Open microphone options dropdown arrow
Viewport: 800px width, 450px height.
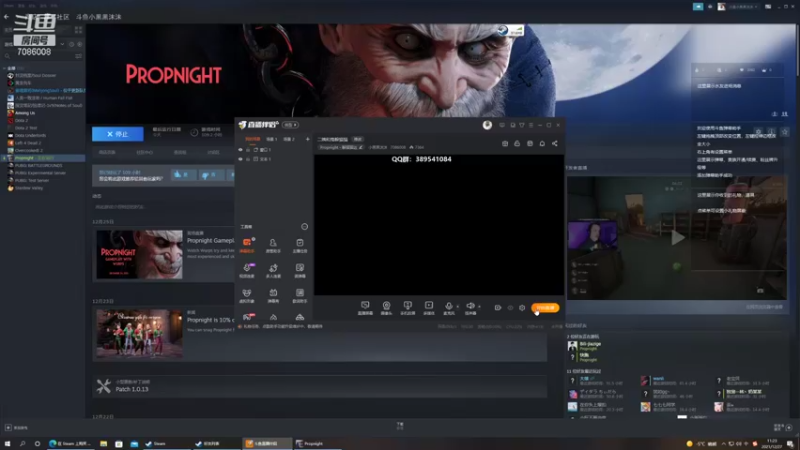[x=457, y=307]
